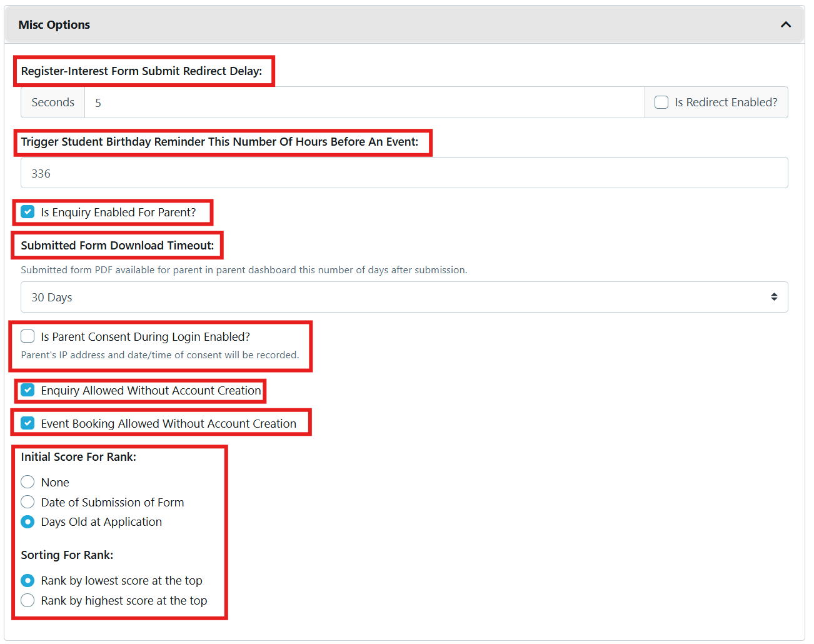Open the Submitted Form Download Timeout dropdown

pyautogui.click(x=404, y=297)
